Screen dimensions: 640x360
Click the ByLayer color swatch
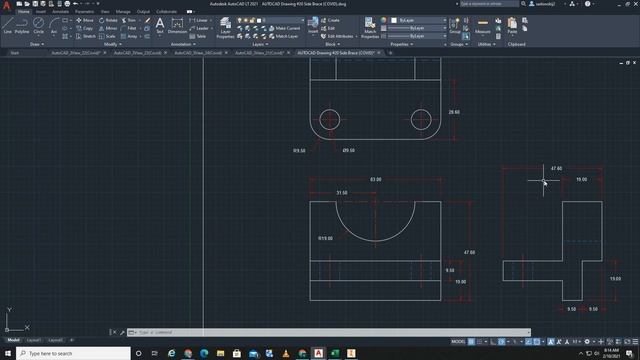(394, 20)
